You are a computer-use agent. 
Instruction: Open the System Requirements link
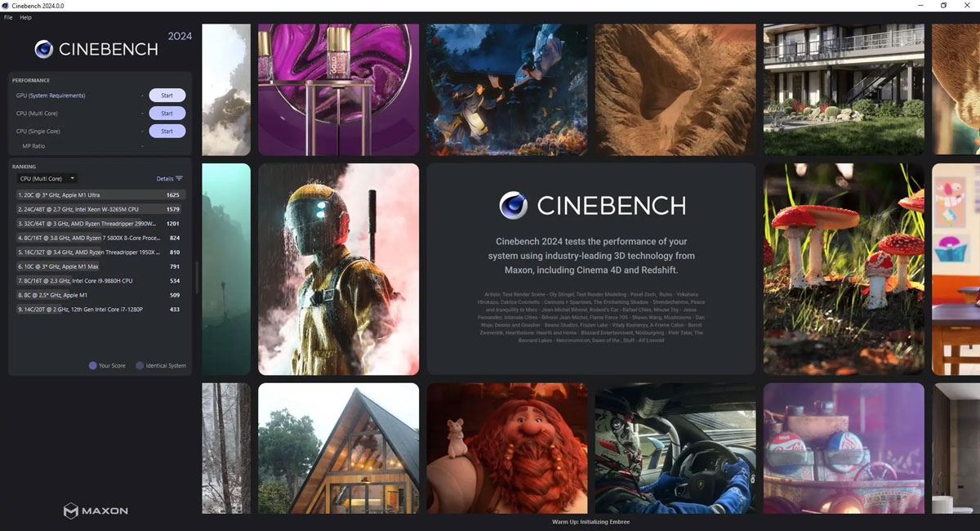click(58, 96)
